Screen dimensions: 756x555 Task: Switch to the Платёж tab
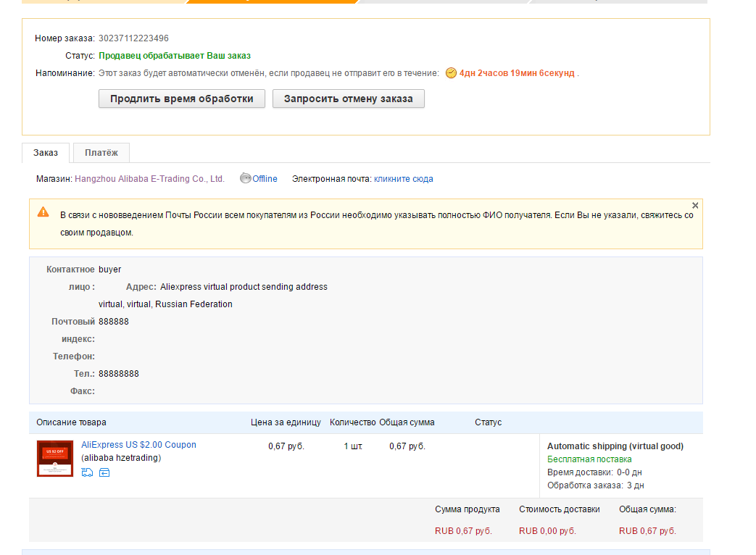pyautogui.click(x=101, y=153)
